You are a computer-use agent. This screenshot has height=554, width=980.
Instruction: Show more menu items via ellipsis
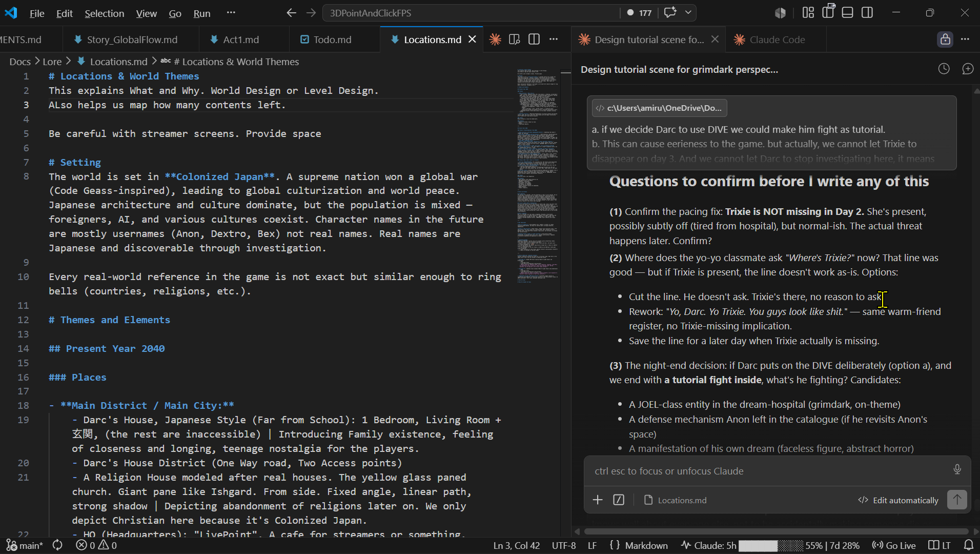(x=231, y=12)
